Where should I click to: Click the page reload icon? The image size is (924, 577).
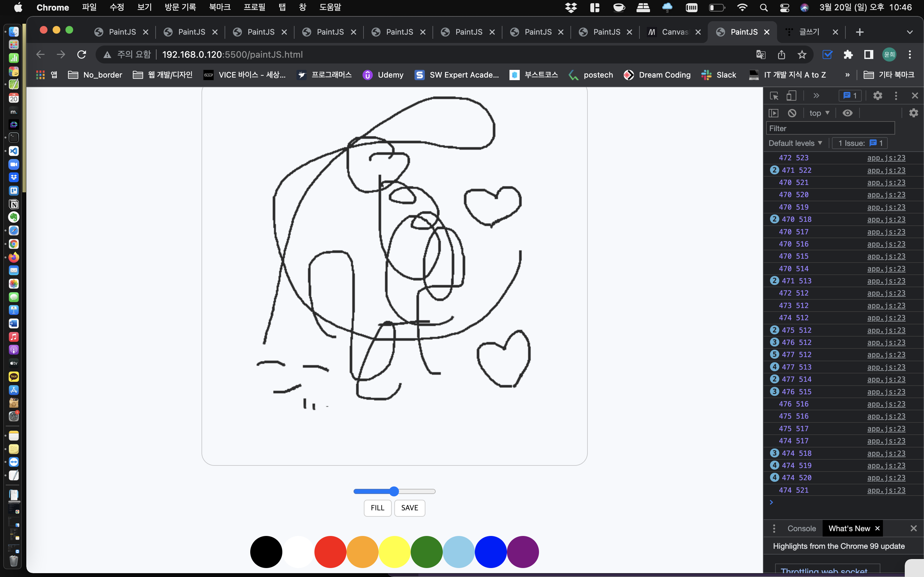click(81, 54)
